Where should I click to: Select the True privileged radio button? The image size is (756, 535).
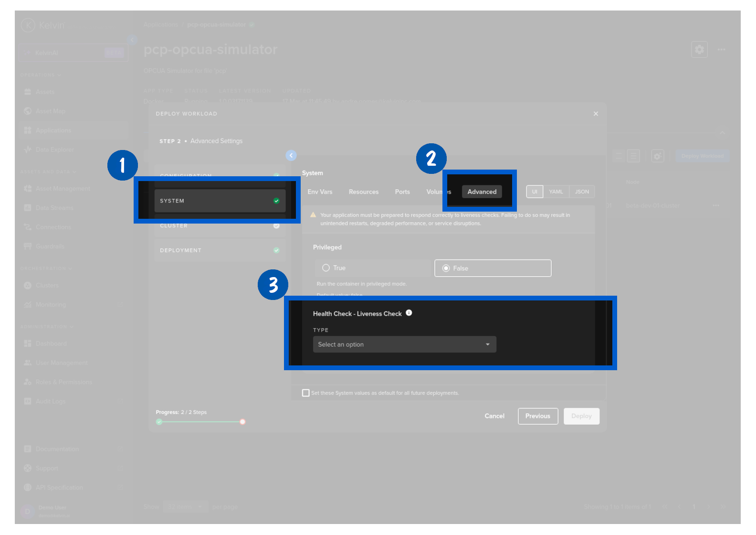(326, 268)
